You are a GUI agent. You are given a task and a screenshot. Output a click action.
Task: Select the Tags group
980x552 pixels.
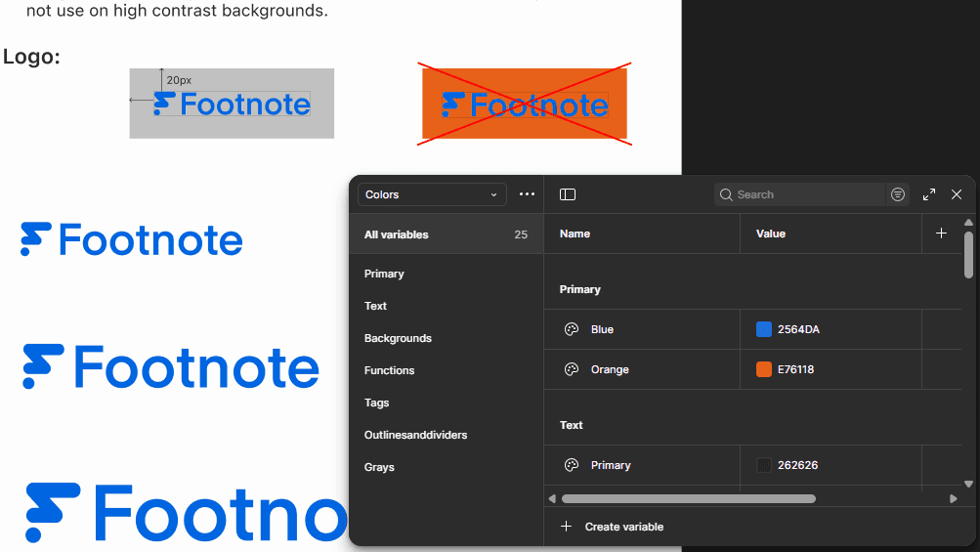point(377,403)
